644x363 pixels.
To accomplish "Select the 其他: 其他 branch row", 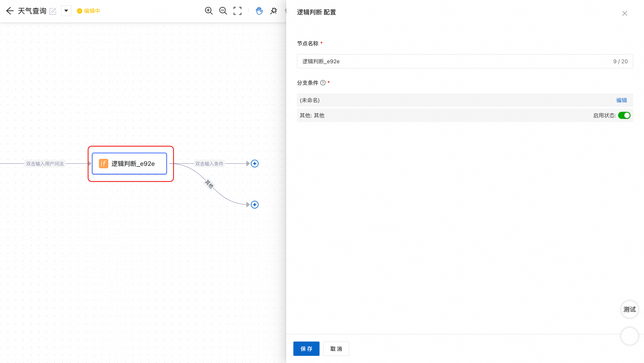I will [x=465, y=115].
